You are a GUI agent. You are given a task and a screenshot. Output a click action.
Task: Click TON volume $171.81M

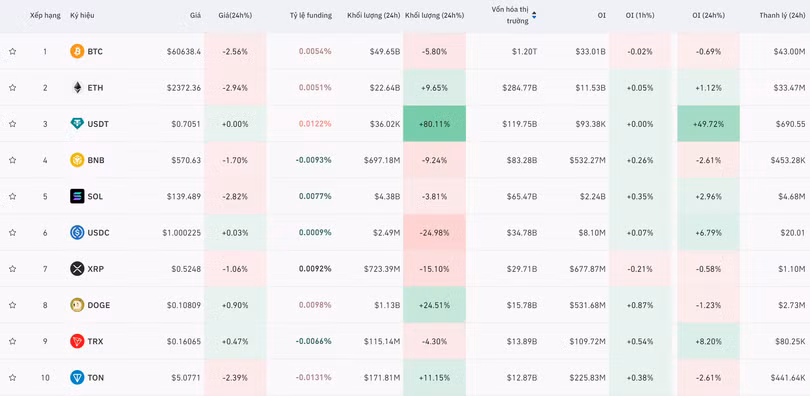[382, 377]
